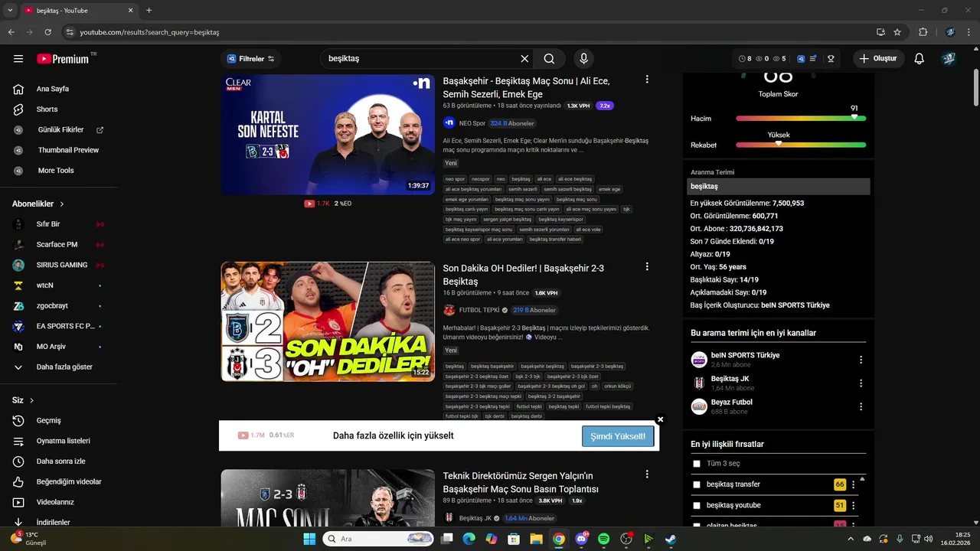Image resolution: width=980 pixels, height=551 pixels.
Task: Open the Windows Start menu
Action: [x=309, y=539]
